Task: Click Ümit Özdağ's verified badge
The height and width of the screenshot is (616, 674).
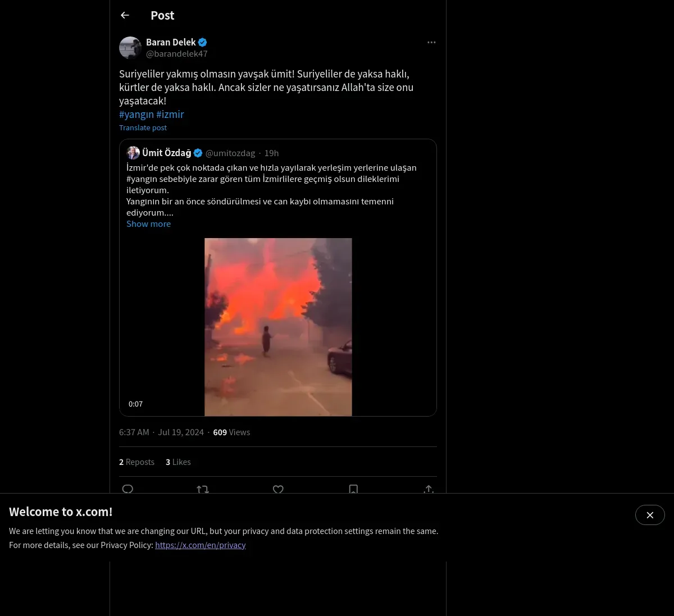Action: pos(198,153)
